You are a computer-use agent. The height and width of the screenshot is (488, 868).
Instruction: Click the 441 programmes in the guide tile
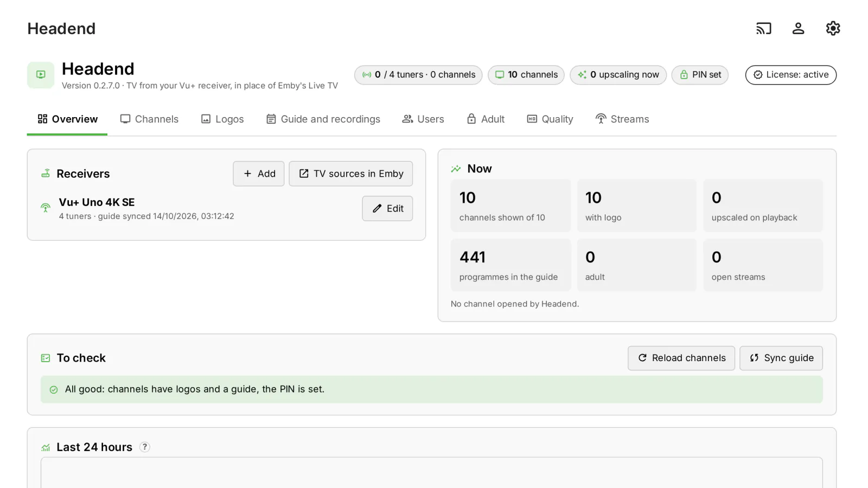pyautogui.click(x=510, y=265)
